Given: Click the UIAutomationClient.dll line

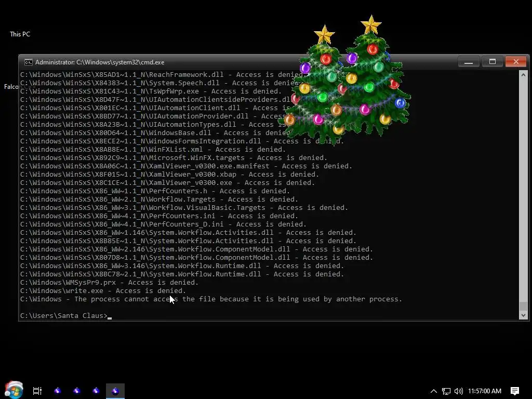Looking at the screenshot, I should (154, 108).
